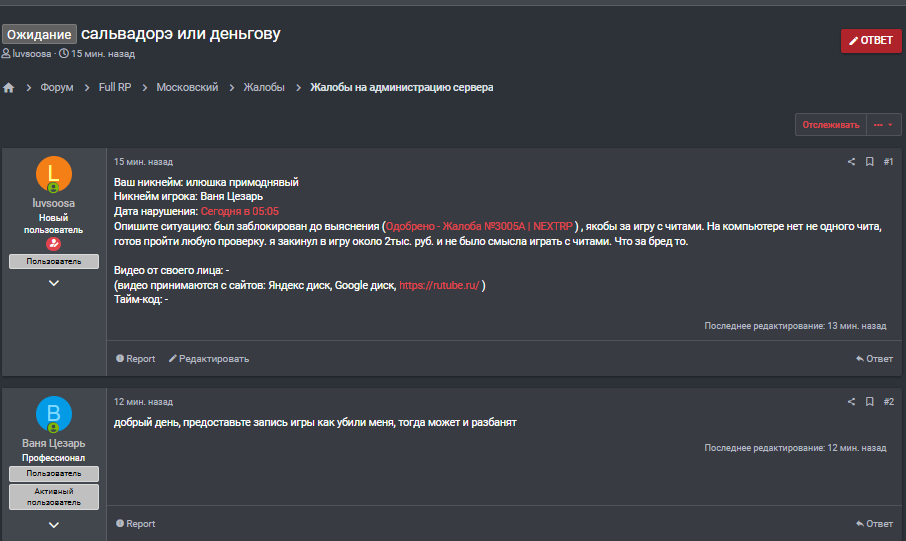Click Редактировать on first post

(208, 358)
